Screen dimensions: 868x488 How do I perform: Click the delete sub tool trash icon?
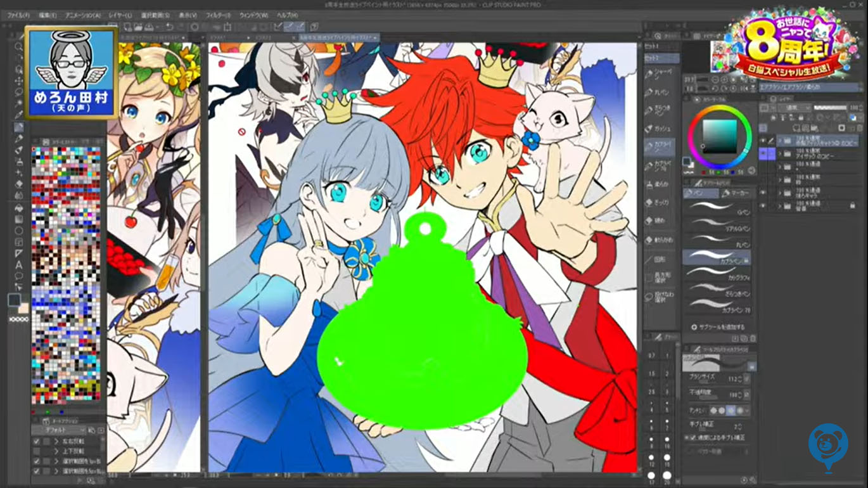(x=751, y=339)
